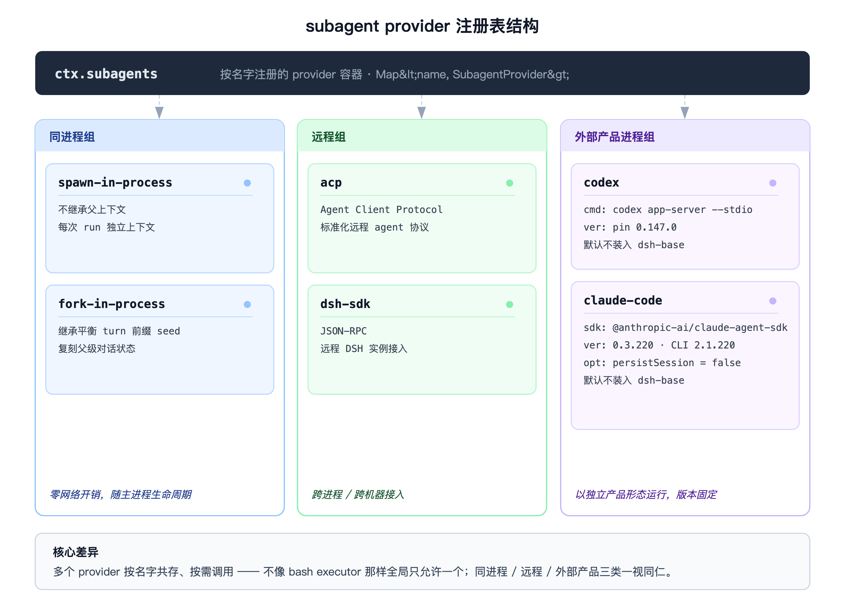The image size is (845, 616).
Task: Click the diagram title 'subagent provider 注册表结构'
Action: click(422, 26)
